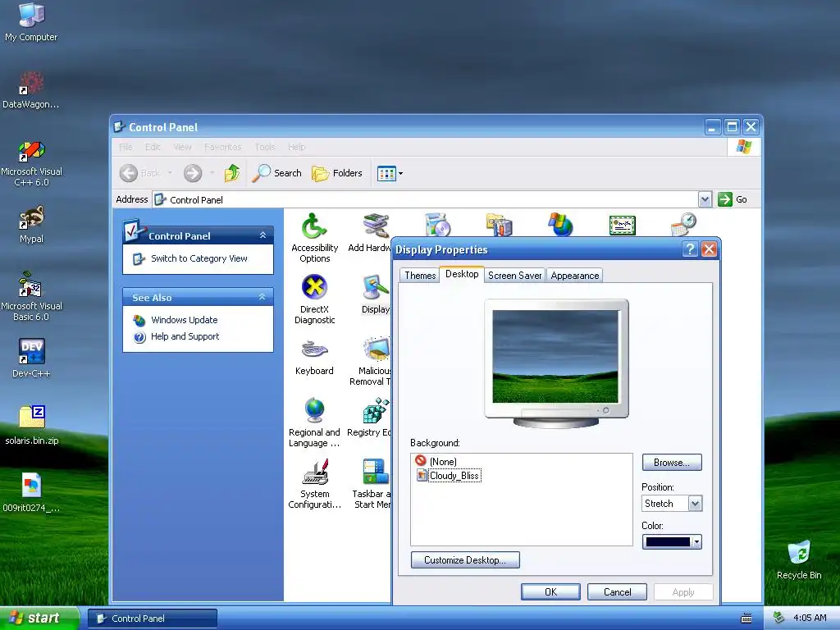Image resolution: width=840 pixels, height=630 pixels.
Task: Click the Apply button
Action: click(x=683, y=592)
